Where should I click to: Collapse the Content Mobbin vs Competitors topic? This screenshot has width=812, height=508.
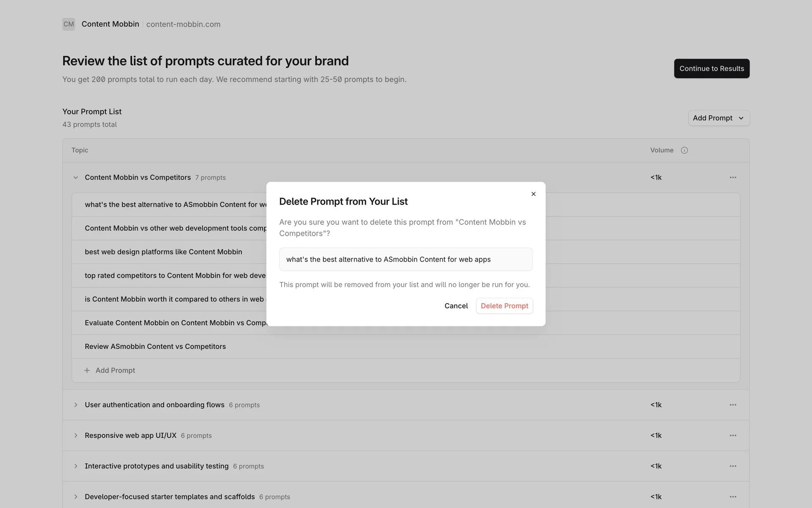(x=76, y=177)
